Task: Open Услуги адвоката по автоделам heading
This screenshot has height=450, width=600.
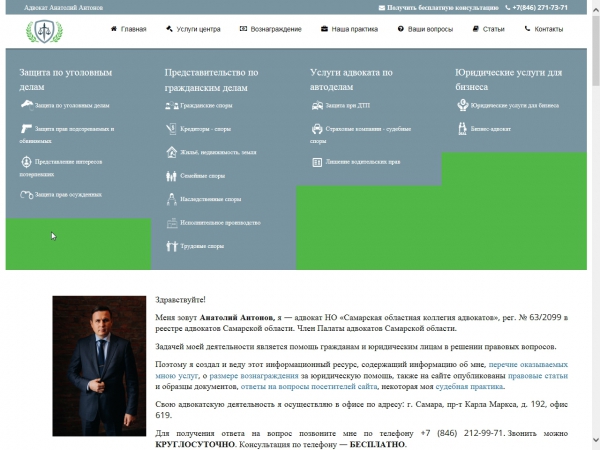Action: (x=351, y=80)
